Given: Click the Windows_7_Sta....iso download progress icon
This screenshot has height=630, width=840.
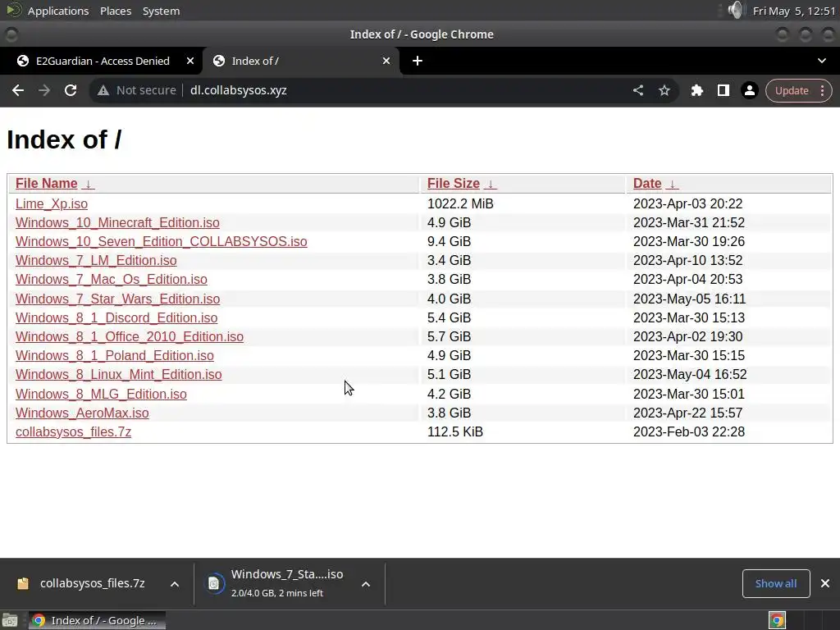Looking at the screenshot, I should pos(214,583).
